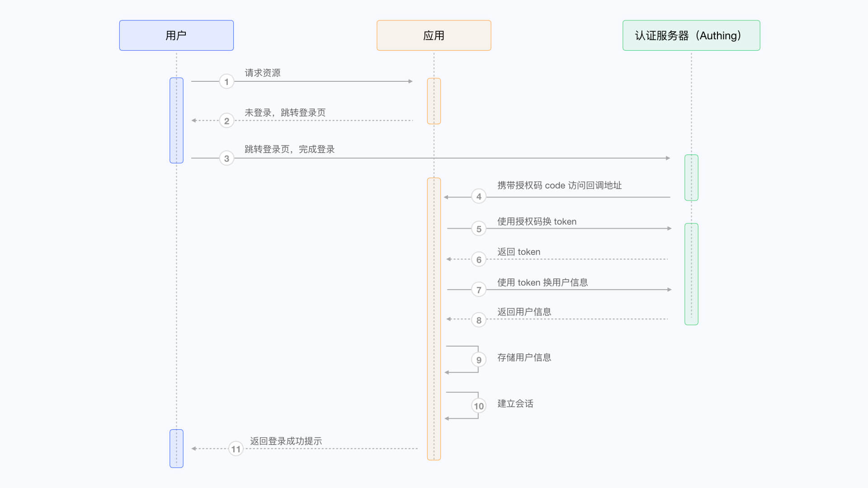Select the 返回用户信息 message label

[x=524, y=312]
